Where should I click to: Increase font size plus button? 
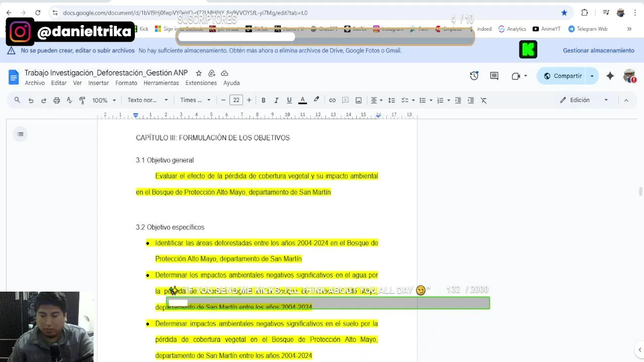tap(249, 100)
